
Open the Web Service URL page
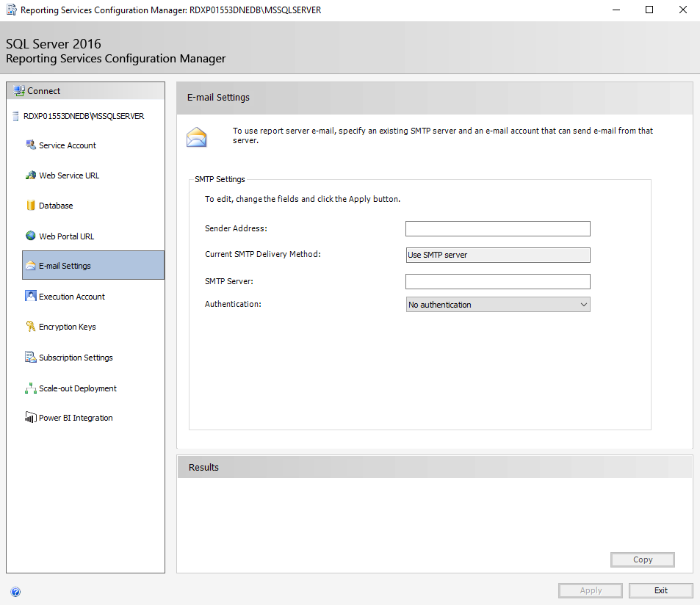point(69,175)
